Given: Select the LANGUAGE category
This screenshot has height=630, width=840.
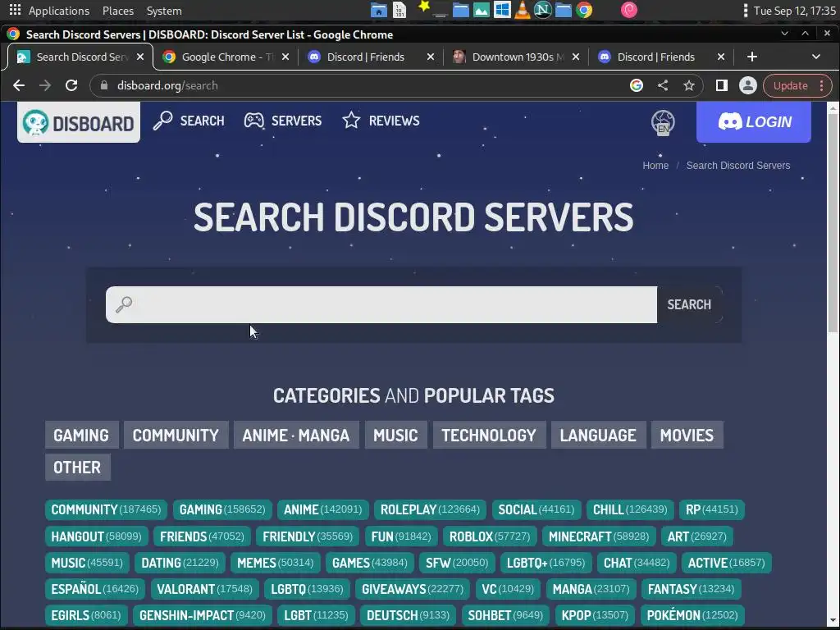Looking at the screenshot, I should tap(598, 435).
